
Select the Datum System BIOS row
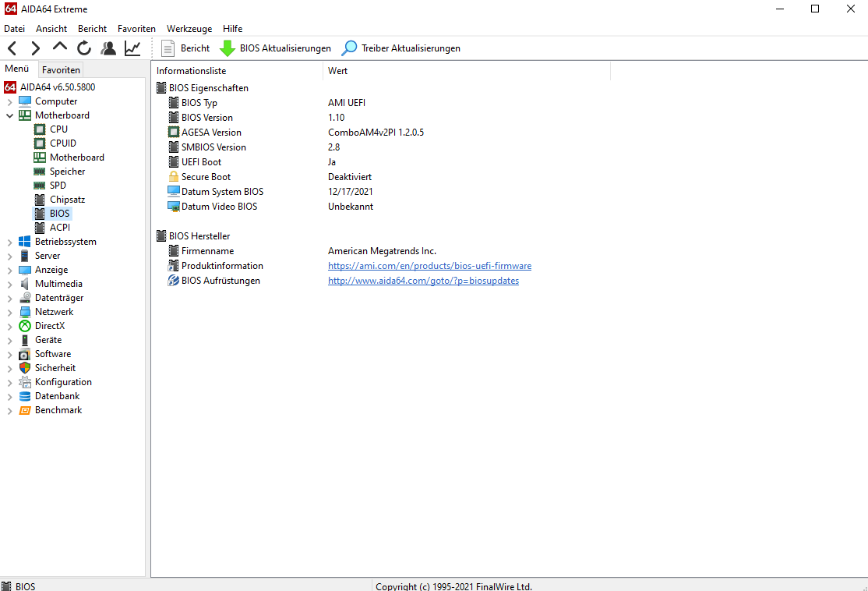point(382,192)
